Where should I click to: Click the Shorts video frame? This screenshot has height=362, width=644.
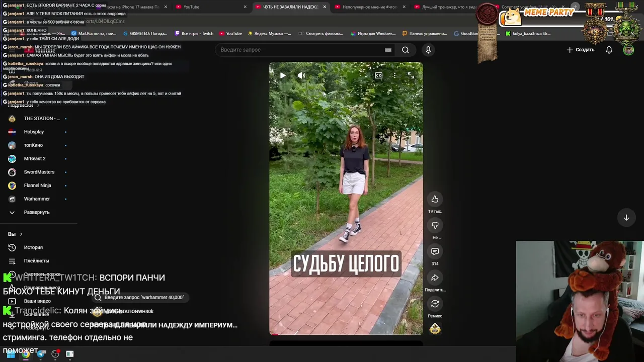coord(346,199)
